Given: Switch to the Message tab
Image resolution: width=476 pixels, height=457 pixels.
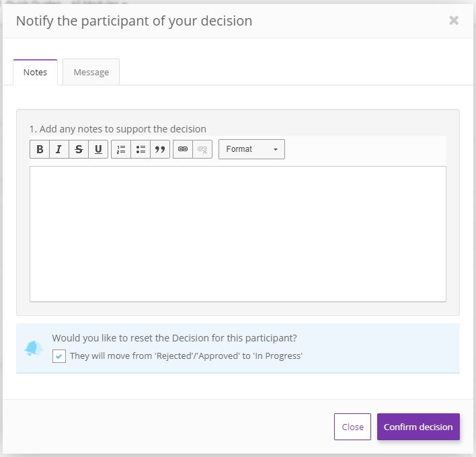Looking at the screenshot, I should [91, 73].
